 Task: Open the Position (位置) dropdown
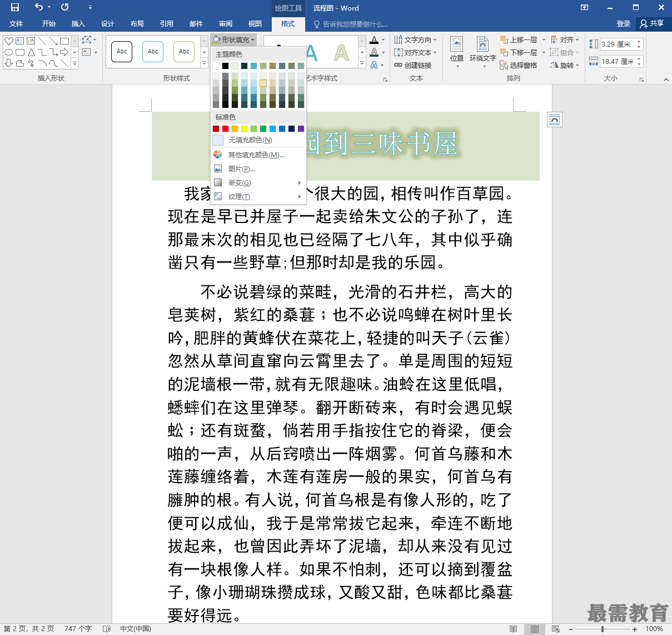pyautogui.click(x=457, y=52)
